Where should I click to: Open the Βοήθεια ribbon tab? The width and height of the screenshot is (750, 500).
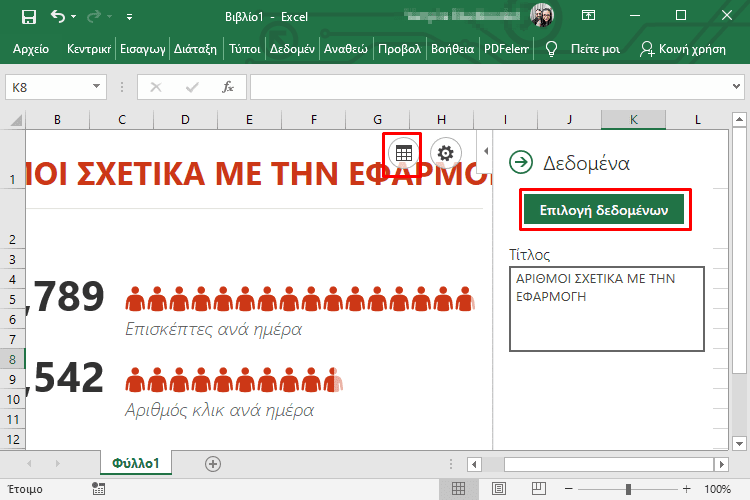coord(453,48)
